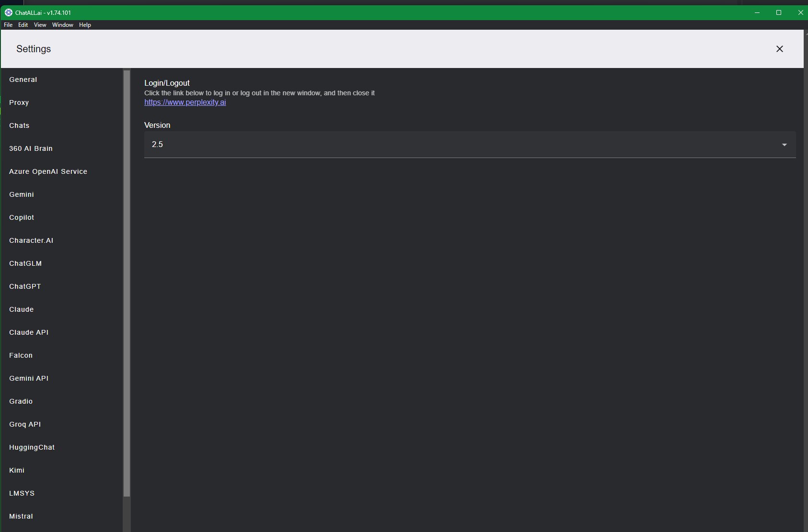This screenshot has height=532, width=808.
Task: Minimize the ChatALL.ai window
Action: point(757,12)
